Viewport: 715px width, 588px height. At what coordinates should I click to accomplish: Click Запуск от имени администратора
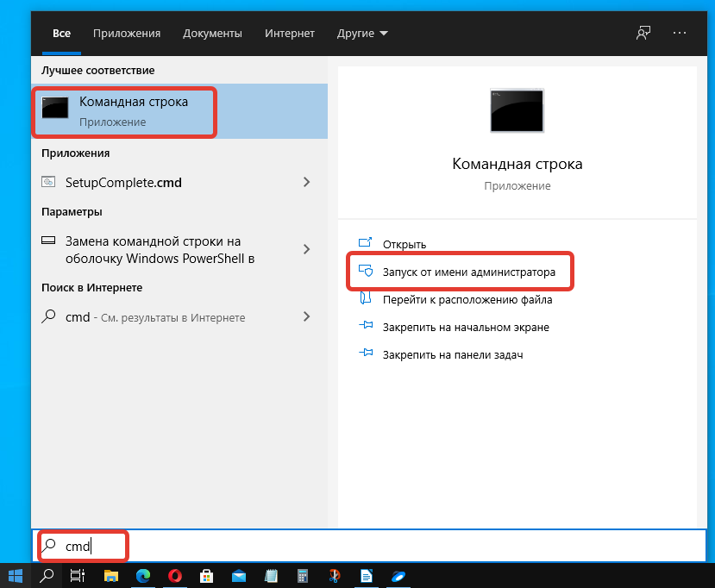[x=468, y=272]
